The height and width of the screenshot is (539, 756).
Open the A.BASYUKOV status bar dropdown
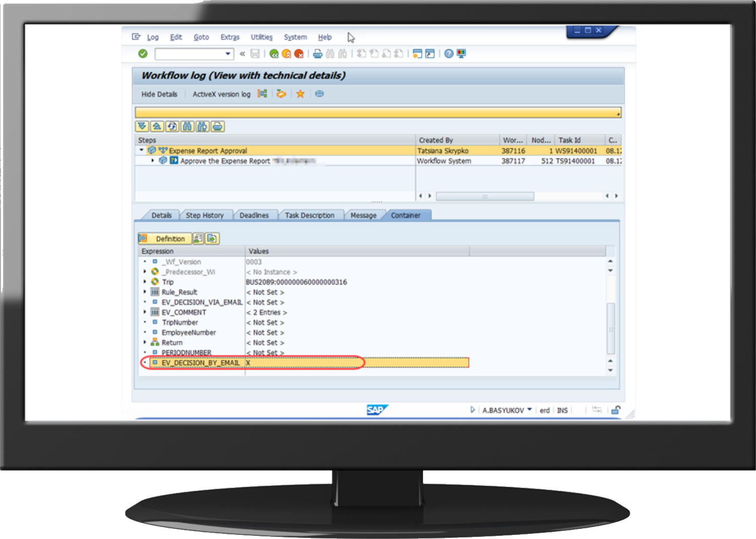[529, 410]
